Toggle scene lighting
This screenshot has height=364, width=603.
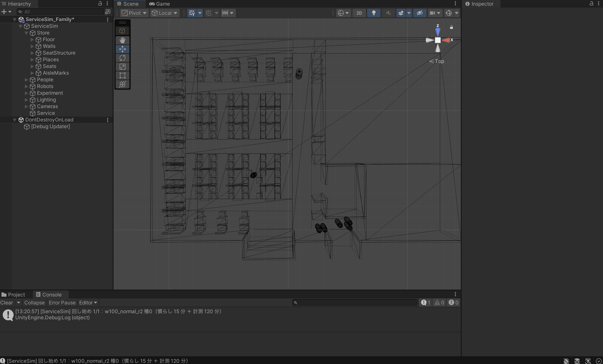[x=374, y=13]
